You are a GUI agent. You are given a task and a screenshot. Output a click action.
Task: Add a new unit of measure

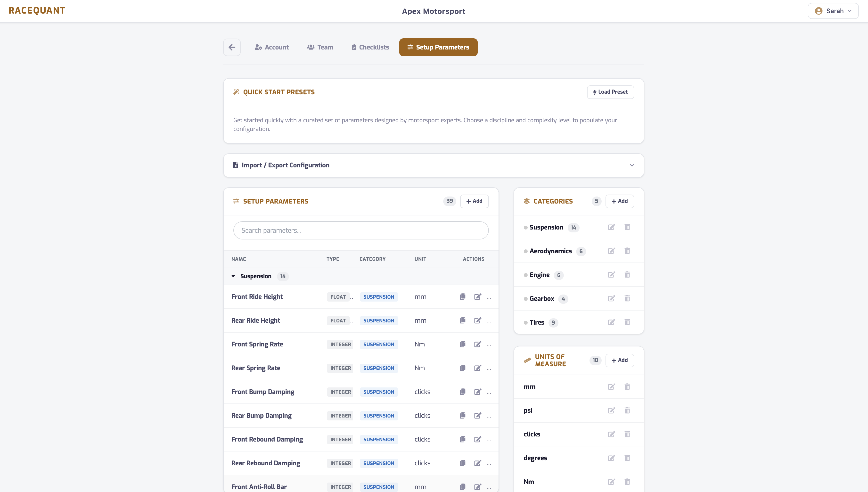click(619, 360)
